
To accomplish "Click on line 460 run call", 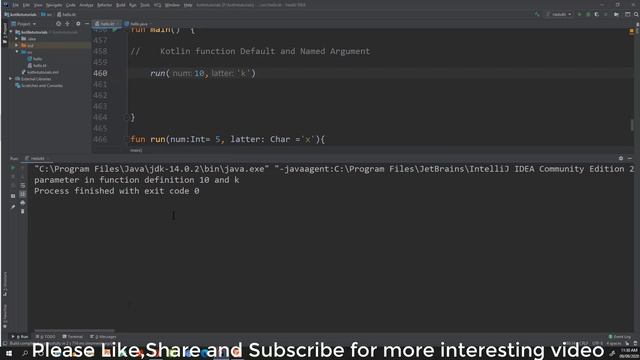I will [202, 73].
